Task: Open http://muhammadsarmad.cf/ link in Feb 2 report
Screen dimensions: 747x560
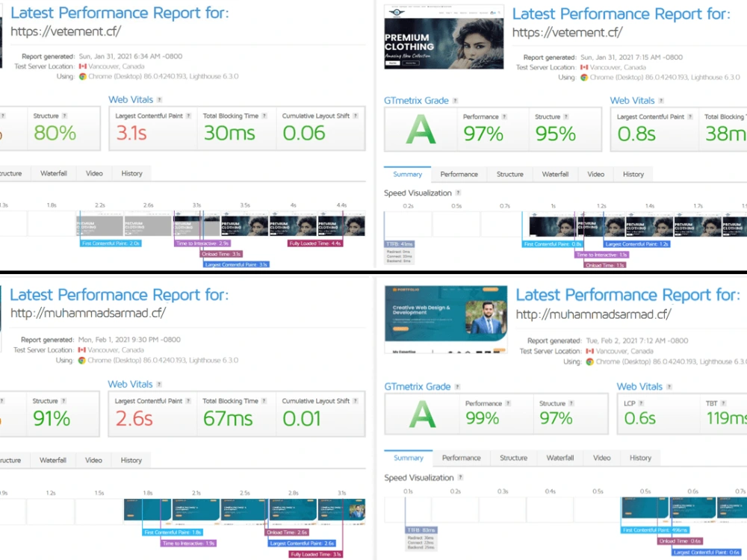Action: pos(594,314)
